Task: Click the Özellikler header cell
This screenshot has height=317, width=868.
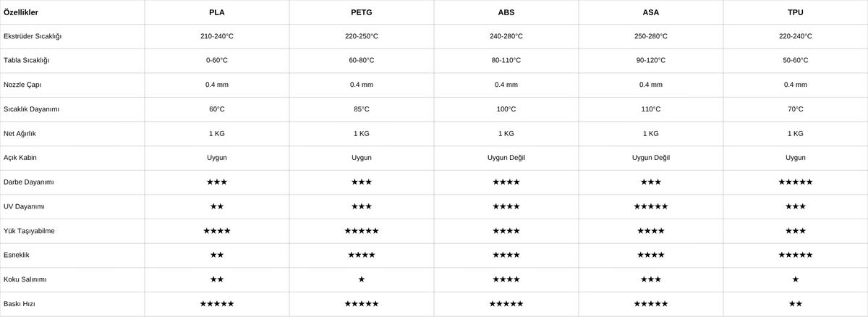Action: pyautogui.click(x=21, y=12)
